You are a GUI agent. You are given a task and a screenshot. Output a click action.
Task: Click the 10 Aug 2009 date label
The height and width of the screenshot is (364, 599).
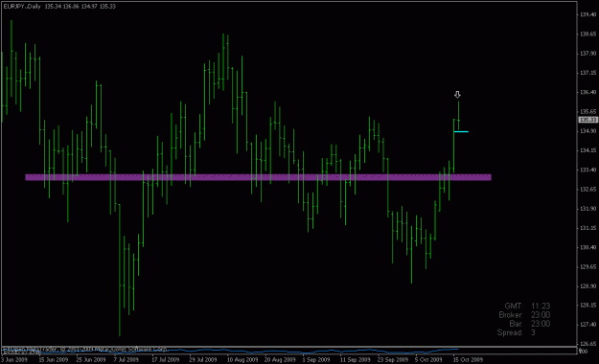(242, 360)
